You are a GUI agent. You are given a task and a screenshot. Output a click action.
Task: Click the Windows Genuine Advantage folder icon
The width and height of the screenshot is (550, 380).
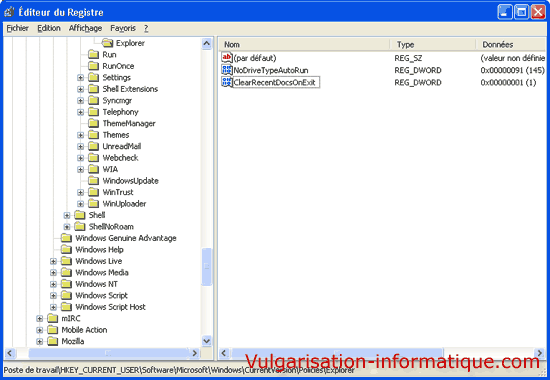66,238
